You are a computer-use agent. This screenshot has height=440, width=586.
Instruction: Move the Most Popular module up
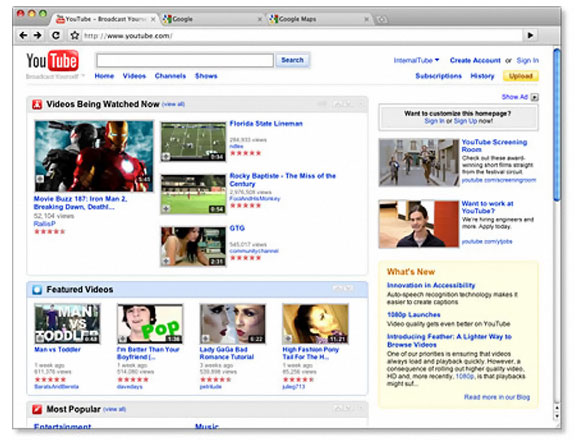pos(337,409)
